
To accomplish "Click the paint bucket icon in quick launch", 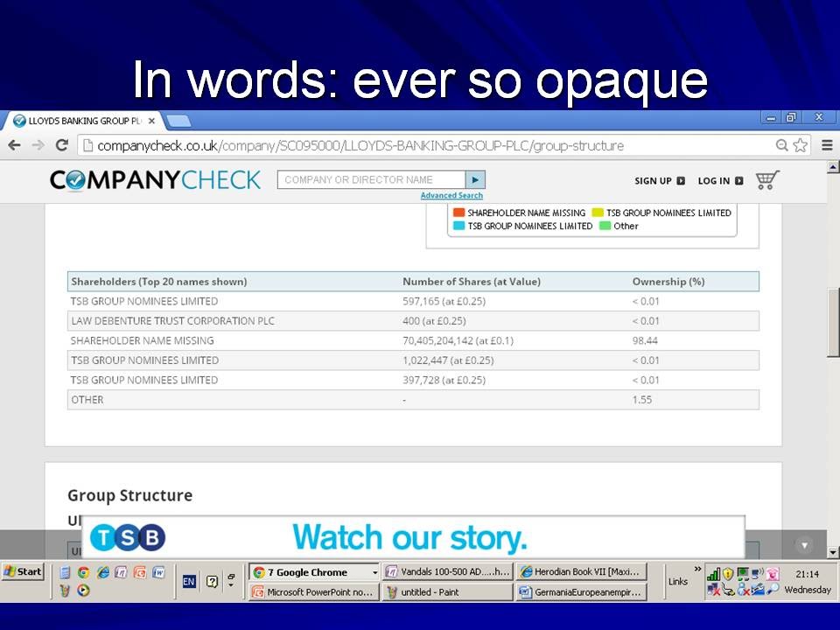I will 65,591.
